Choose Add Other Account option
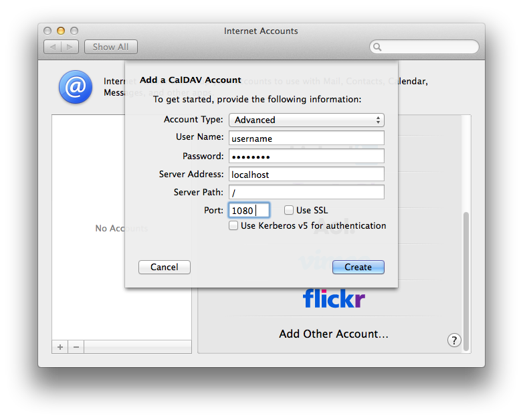Viewport: 523px width, 420px height. (x=333, y=334)
